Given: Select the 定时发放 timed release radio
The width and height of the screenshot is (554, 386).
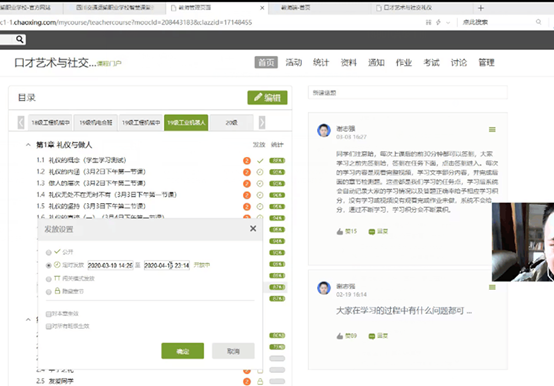Looking at the screenshot, I should click(49, 265).
